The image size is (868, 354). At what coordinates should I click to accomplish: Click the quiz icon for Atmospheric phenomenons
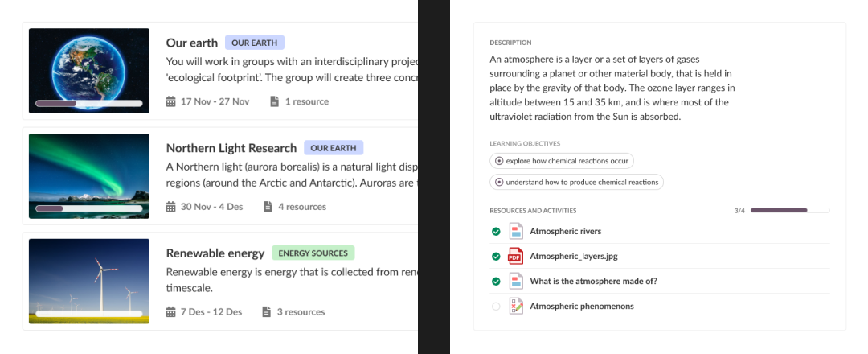(515, 306)
